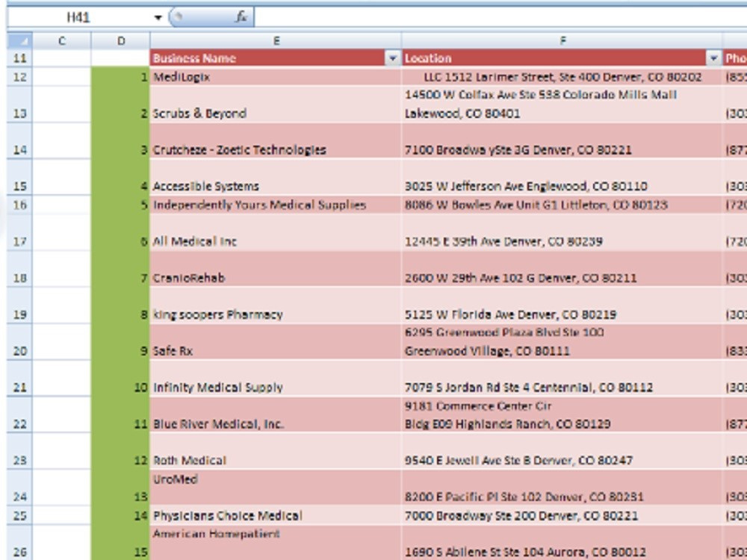Select row 16 header

19,205
